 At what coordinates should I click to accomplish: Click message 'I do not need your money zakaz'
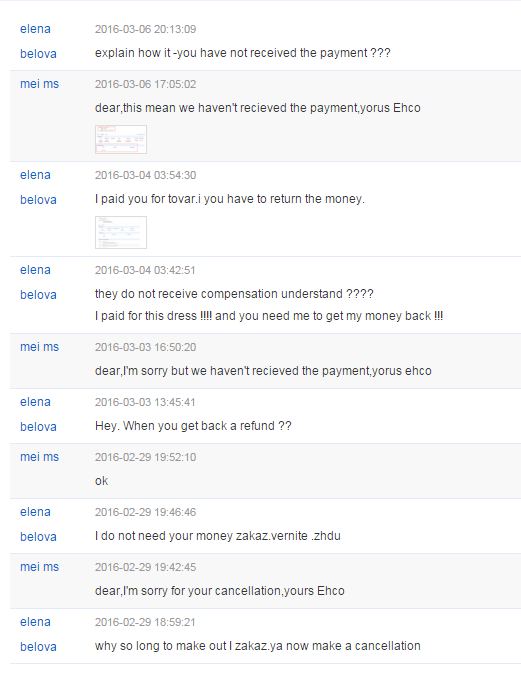click(217, 536)
